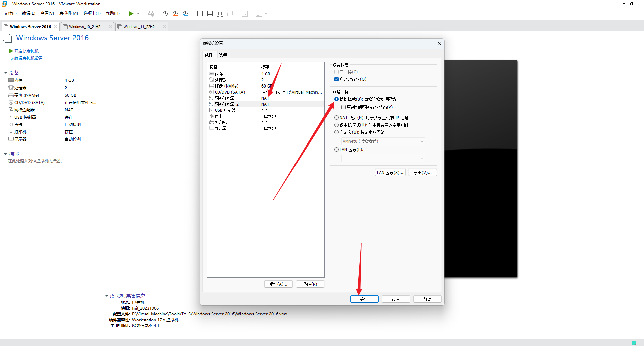Screen dimensions: 644x346
Task: Select CD/DVD (SATA) row in dialog list
Action: (266, 92)
